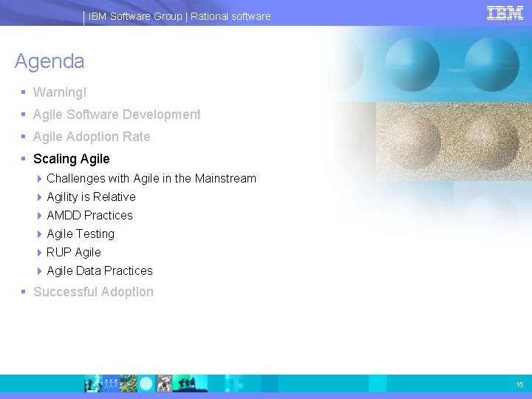Select the Agile Software Development agenda item
532x399 pixels.
click(117, 115)
